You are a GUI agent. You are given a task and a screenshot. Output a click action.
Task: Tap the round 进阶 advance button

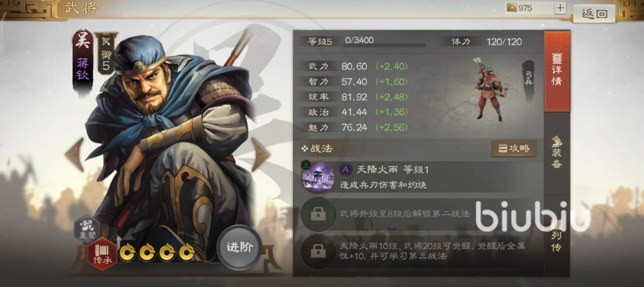(x=239, y=247)
